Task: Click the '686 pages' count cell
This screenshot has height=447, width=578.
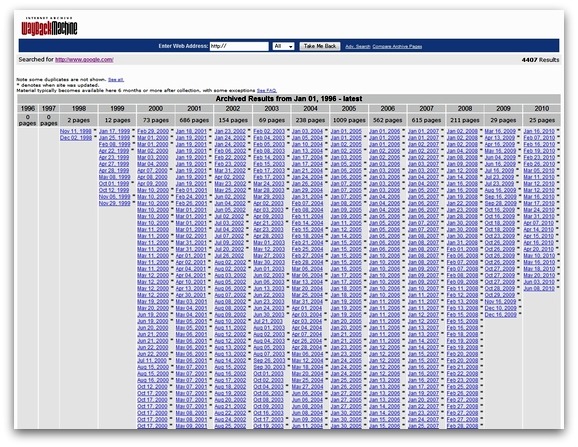Action: pyautogui.click(x=194, y=120)
